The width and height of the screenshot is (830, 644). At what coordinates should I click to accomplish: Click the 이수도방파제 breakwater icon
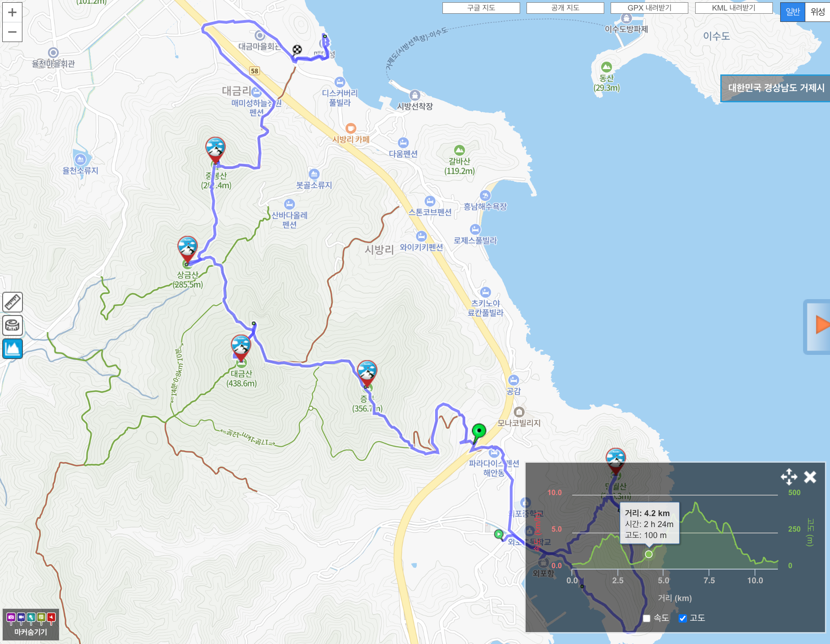click(626, 18)
